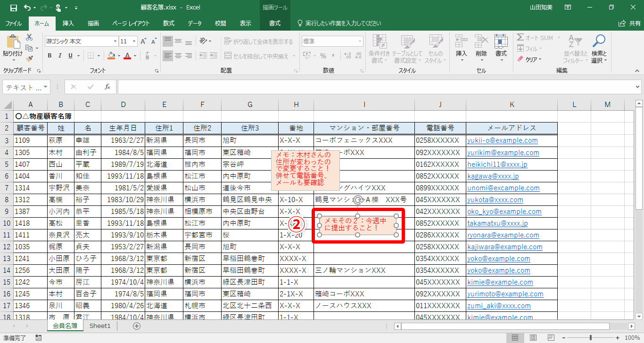Switch to the データ tab
The width and height of the screenshot is (644, 343).
195,23
